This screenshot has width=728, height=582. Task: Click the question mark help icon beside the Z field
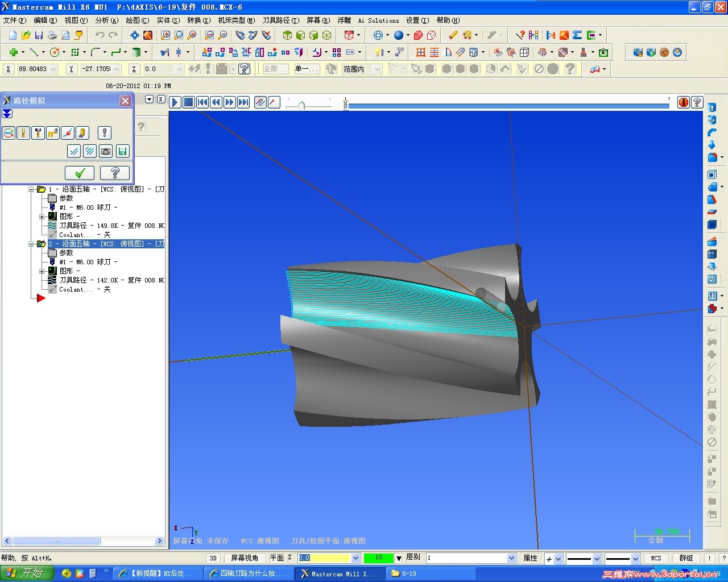coord(245,69)
